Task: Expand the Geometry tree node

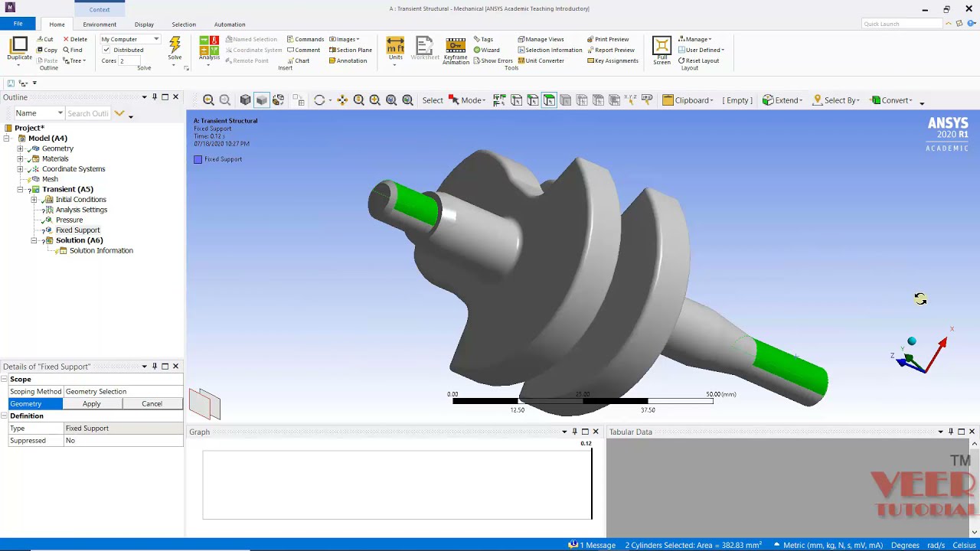Action: (x=20, y=148)
